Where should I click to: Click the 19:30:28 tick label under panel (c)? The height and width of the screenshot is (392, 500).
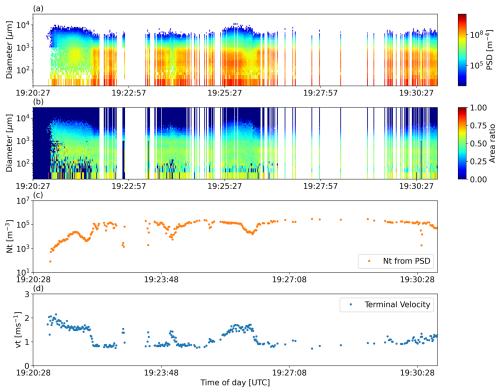(x=417, y=279)
